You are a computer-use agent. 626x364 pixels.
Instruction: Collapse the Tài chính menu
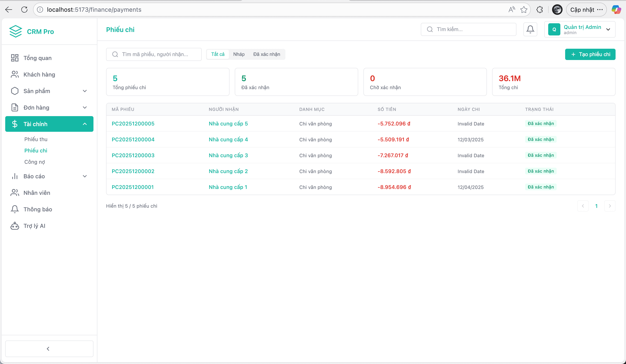(85, 124)
